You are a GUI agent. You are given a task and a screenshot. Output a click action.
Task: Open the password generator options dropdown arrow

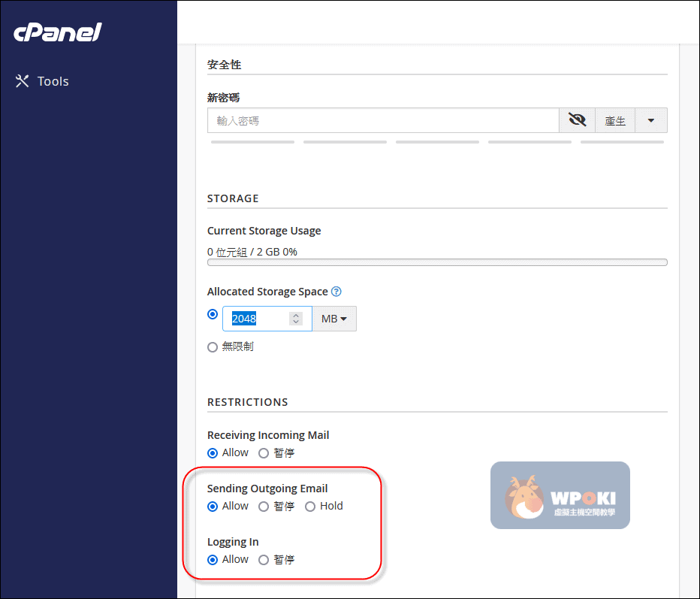coord(651,120)
